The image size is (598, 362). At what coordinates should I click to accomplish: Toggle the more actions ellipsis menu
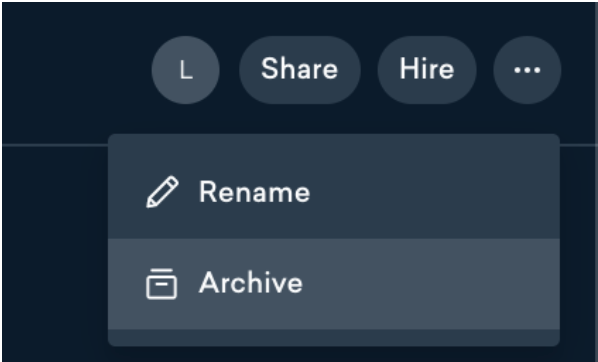(527, 70)
